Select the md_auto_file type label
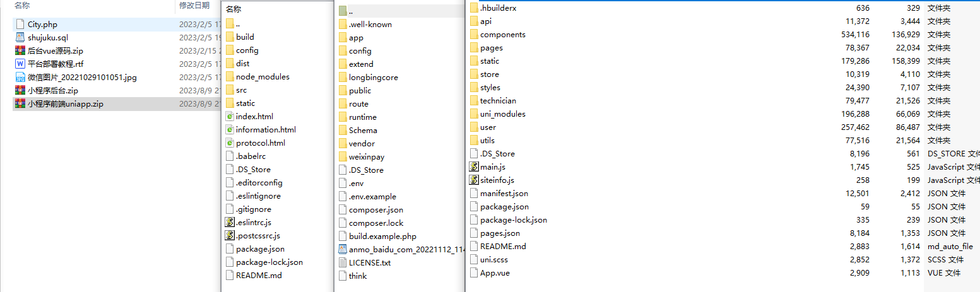Image resolution: width=980 pixels, height=292 pixels. [950, 247]
